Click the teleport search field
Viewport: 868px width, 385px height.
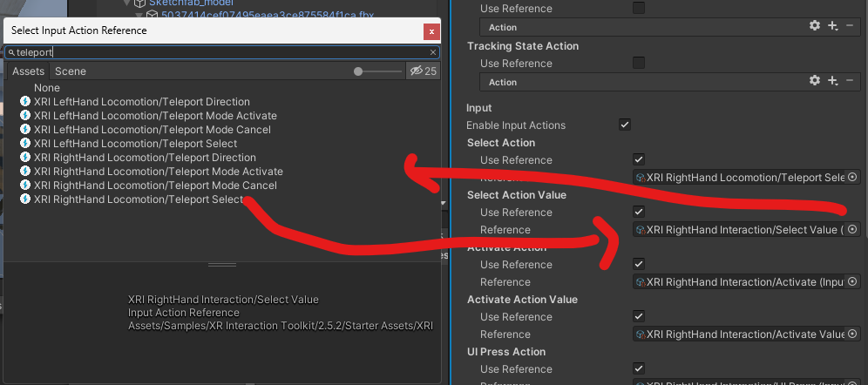222,52
